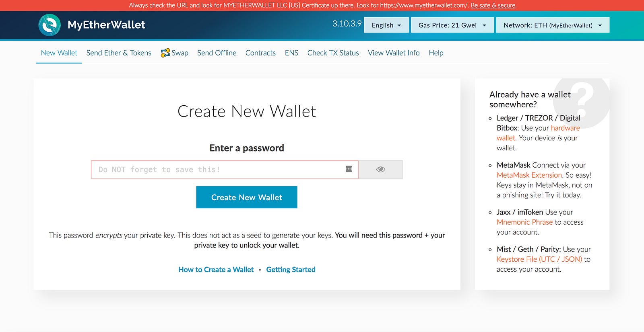The image size is (644, 332).
Task: Expand the Gas Price 21 Gwei dropdown
Action: pyautogui.click(x=452, y=25)
